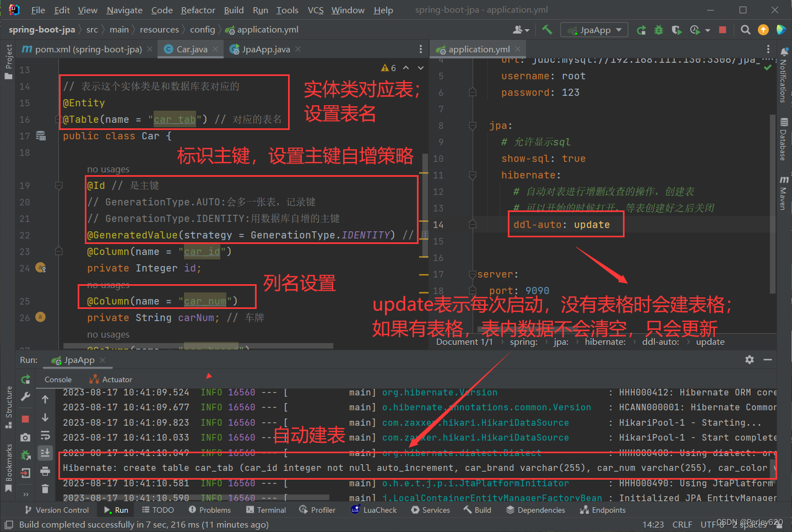The image size is (792, 532).
Task: Click the console Up arrow
Action: click(45, 399)
